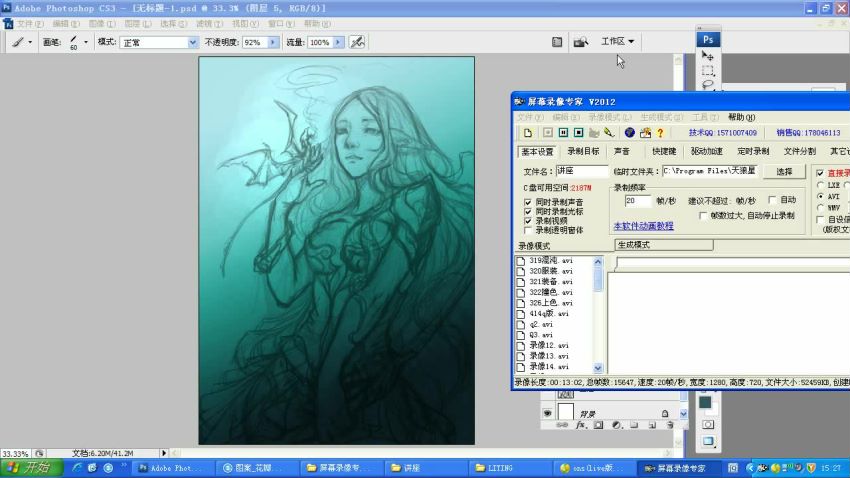Open the 帮助(H) menu in recorder
850x478 pixels.
click(x=742, y=117)
